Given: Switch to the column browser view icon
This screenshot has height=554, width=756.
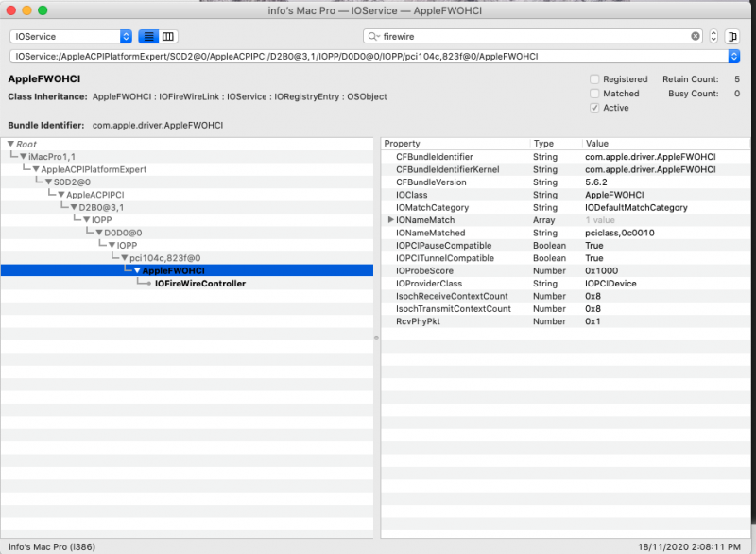Looking at the screenshot, I should pyautogui.click(x=168, y=36).
